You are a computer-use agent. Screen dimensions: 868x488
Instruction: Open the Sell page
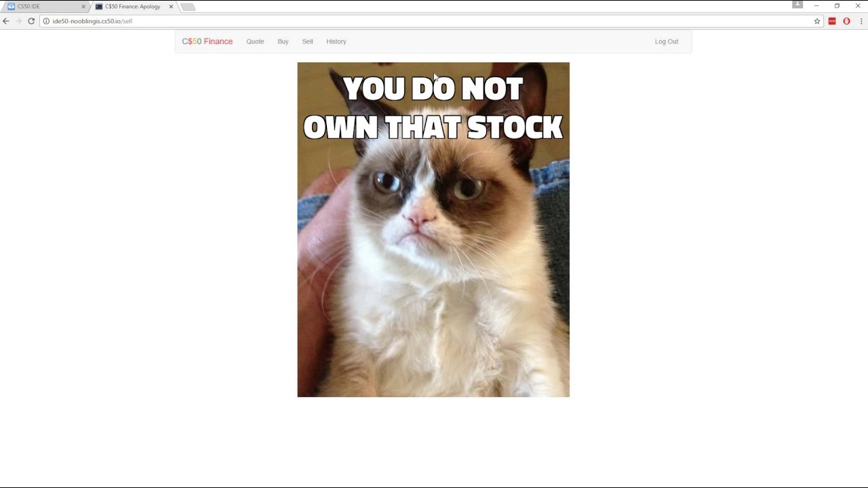307,41
